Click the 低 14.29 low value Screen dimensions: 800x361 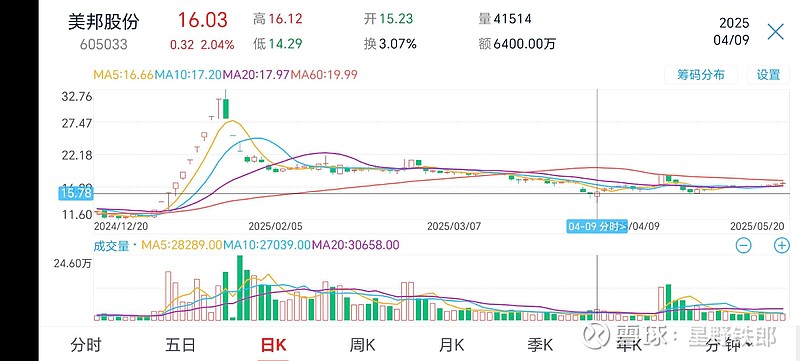[278, 44]
